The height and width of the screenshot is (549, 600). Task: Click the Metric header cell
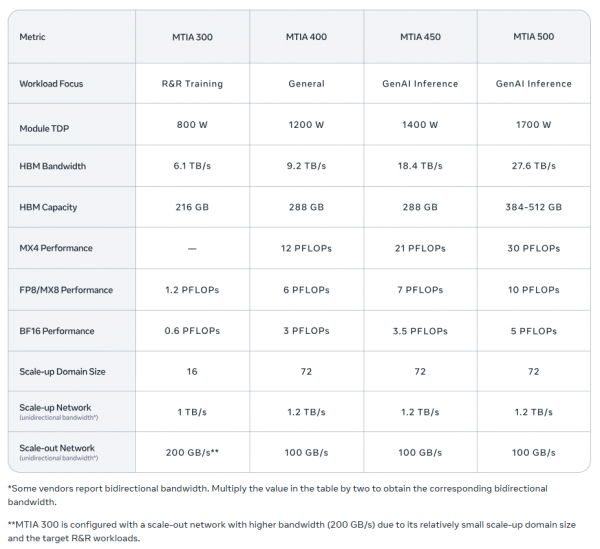tap(33, 38)
